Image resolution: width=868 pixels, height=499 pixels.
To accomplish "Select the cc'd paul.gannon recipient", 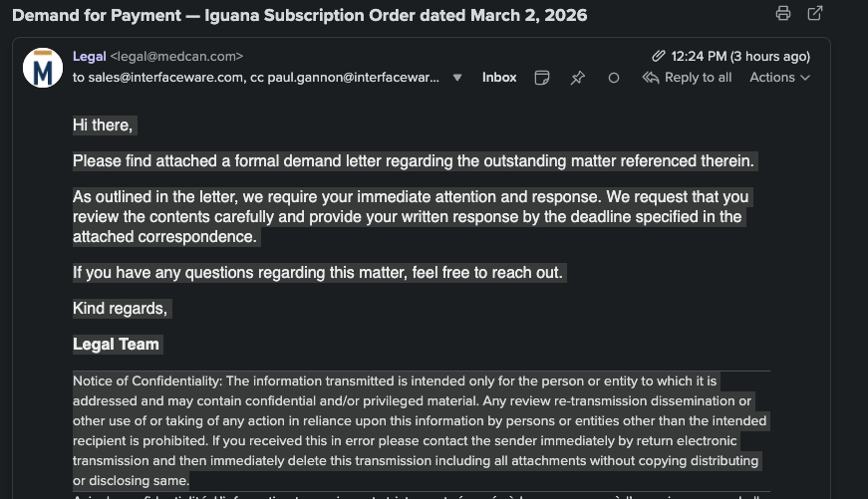I will pyautogui.click(x=353, y=78).
